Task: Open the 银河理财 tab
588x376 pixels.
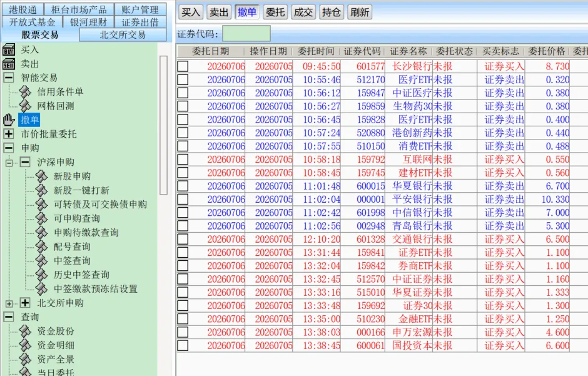Action: click(x=88, y=22)
